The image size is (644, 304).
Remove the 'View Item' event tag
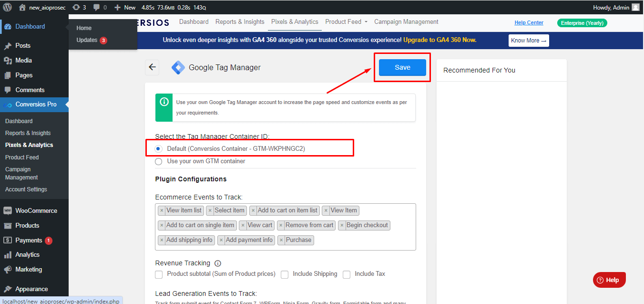click(326, 210)
